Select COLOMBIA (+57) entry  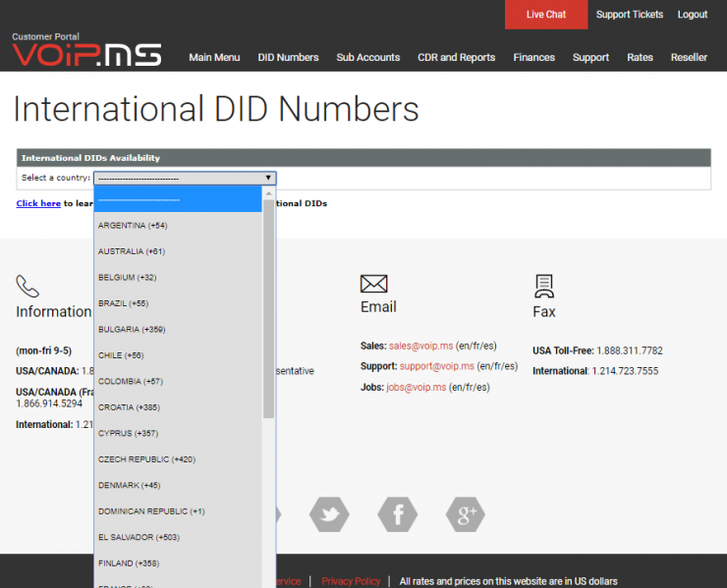point(178,381)
